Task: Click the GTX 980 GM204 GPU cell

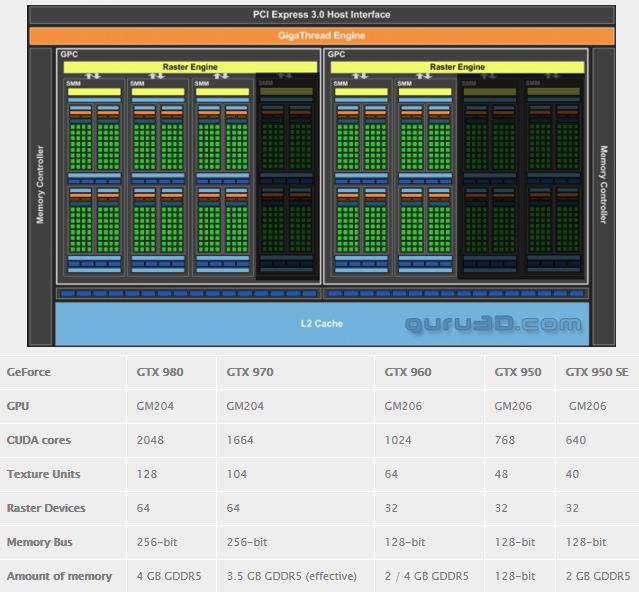Action: [155, 406]
